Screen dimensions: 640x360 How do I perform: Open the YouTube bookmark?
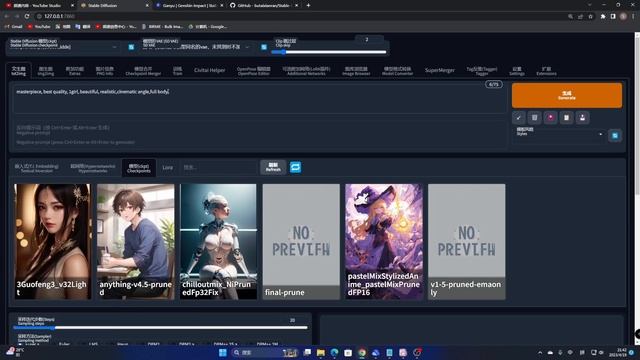[39, 27]
